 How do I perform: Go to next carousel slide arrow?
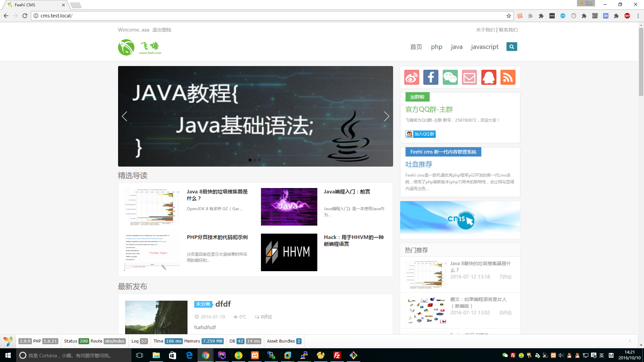tap(386, 116)
